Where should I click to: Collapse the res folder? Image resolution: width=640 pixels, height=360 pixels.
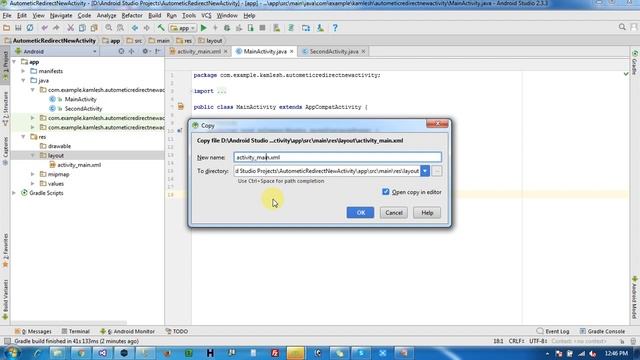23,137
